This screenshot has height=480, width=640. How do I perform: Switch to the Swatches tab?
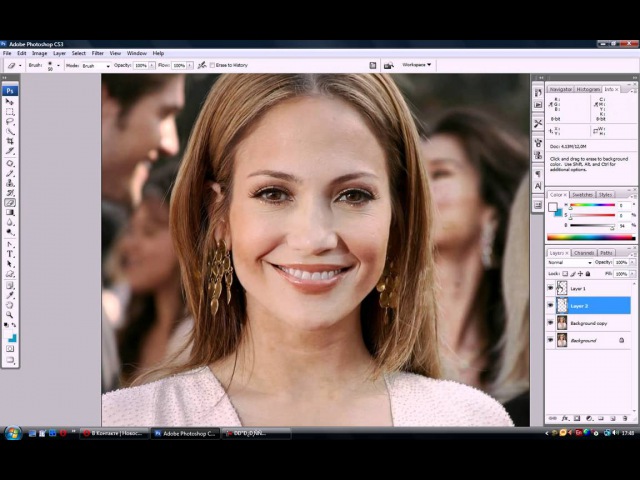582,195
